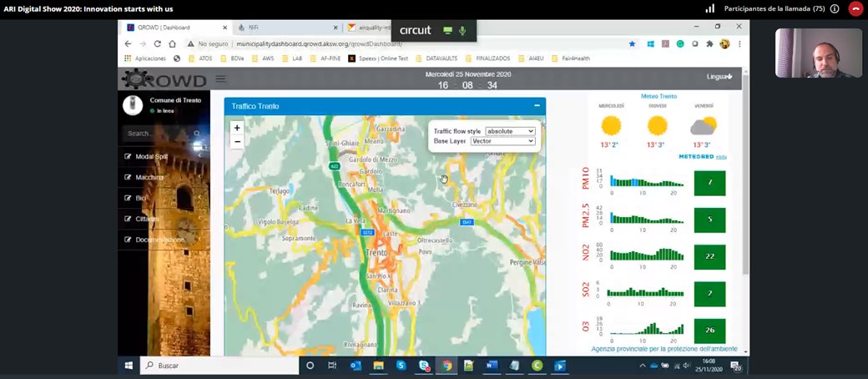The image size is (868, 379).
Task: Switch to Chrome in the taskbar
Action: 447,366
